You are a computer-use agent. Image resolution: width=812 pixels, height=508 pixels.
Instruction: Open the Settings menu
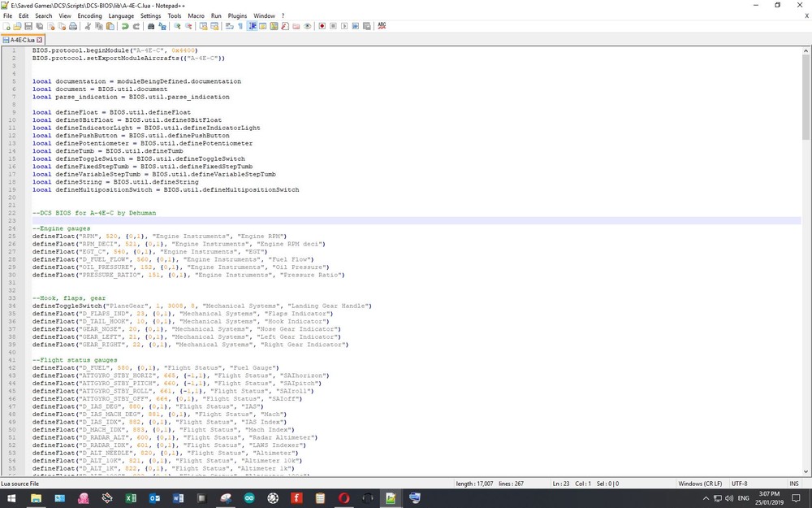[x=151, y=15]
